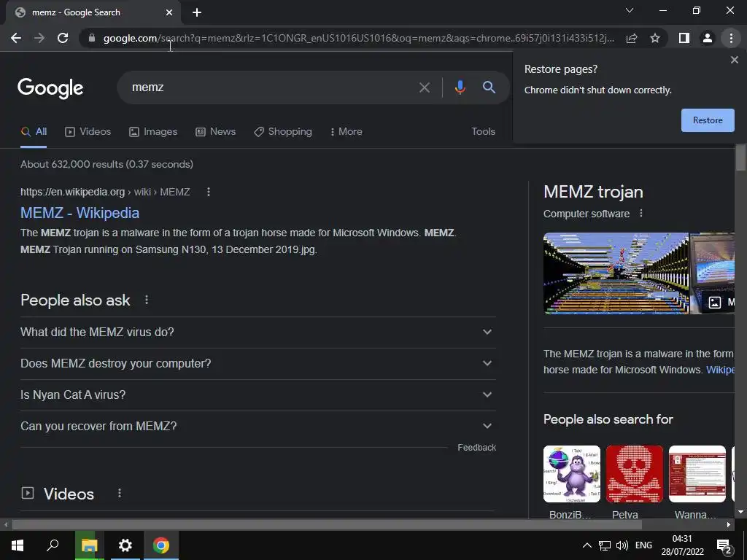Screen dimensions: 747x560
Task: Open the Wikipedia link in knowledge panel
Action: tap(720, 370)
